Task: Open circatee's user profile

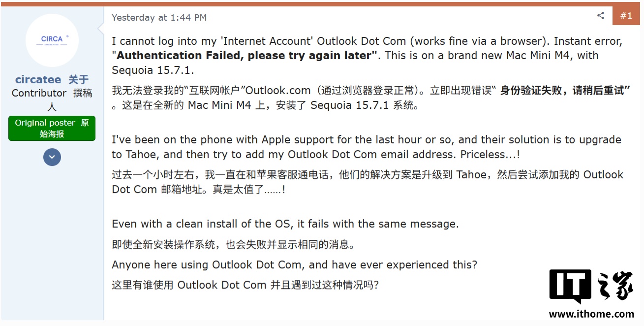Action: [38, 79]
